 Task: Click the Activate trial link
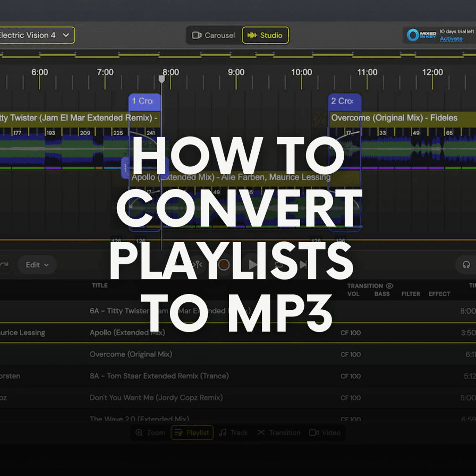pyautogui.click(x=451, y=39)
